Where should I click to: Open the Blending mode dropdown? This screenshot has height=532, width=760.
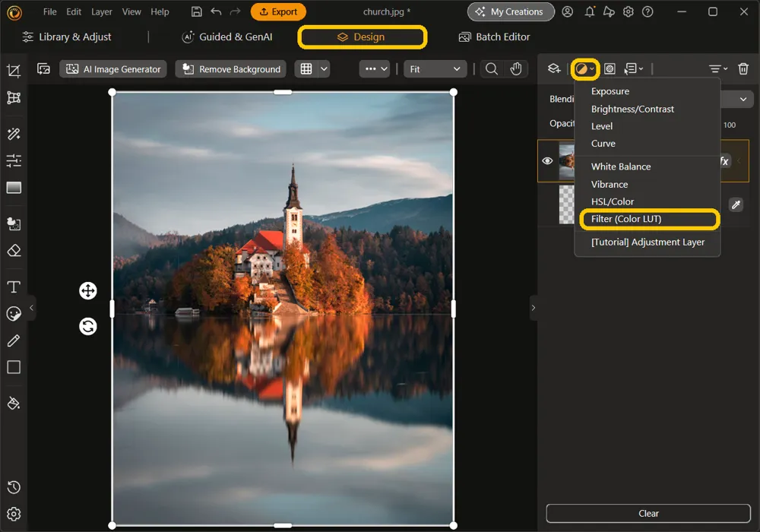coord(743,100)
